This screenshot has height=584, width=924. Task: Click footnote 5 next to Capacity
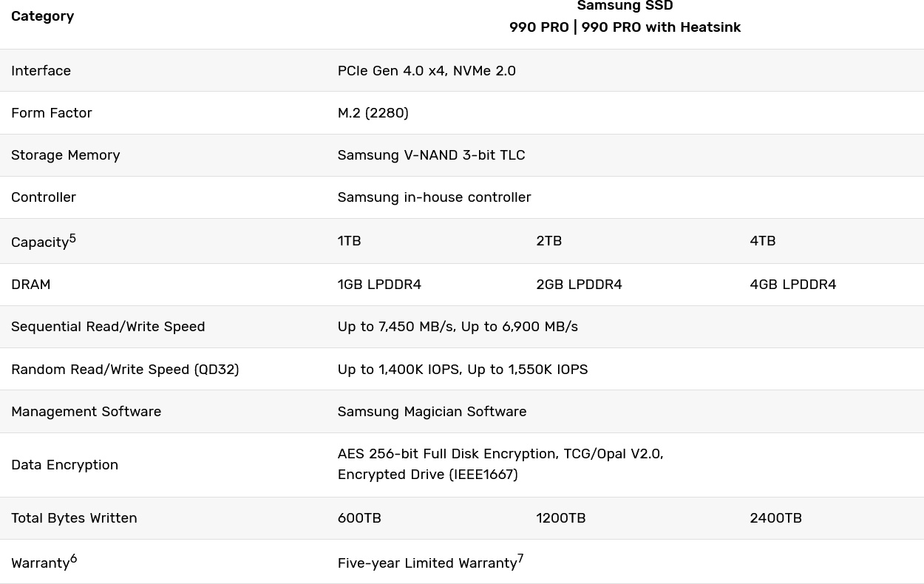(72, 239)
